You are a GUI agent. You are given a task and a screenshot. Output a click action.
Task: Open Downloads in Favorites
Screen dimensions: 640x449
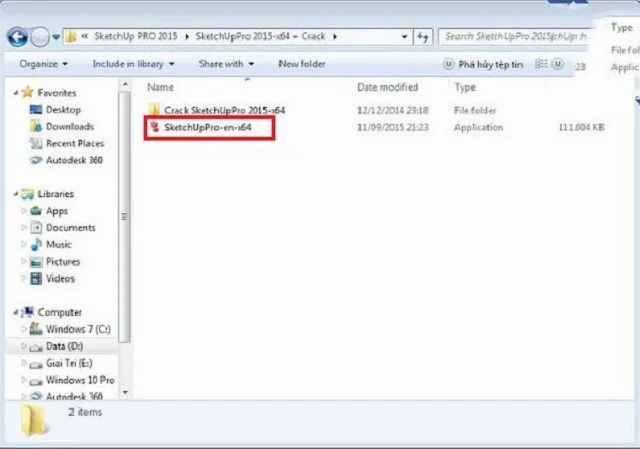tap(70, 127)
